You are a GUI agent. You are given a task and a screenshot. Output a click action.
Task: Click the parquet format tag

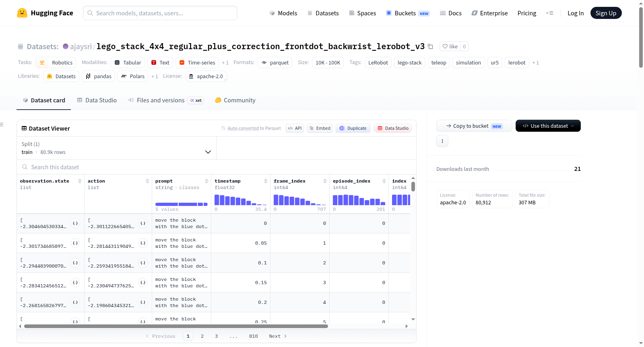pos(275,62)
